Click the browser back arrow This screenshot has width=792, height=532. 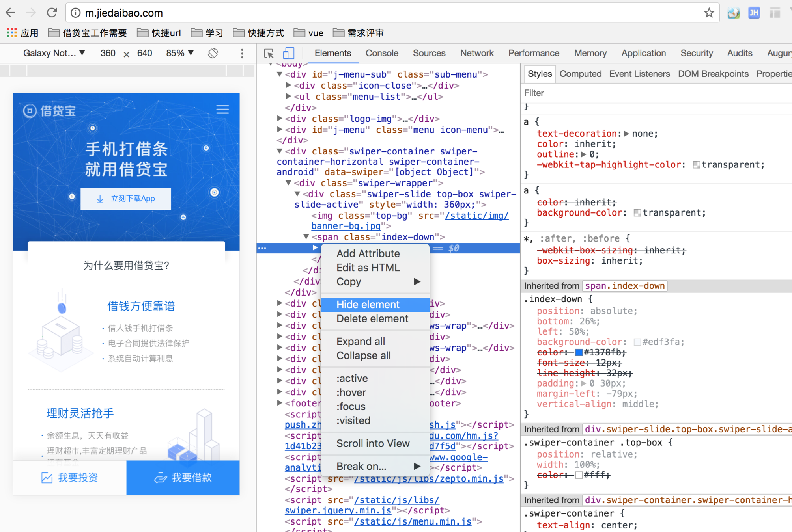pyautogui.click(x=11, y=13)
